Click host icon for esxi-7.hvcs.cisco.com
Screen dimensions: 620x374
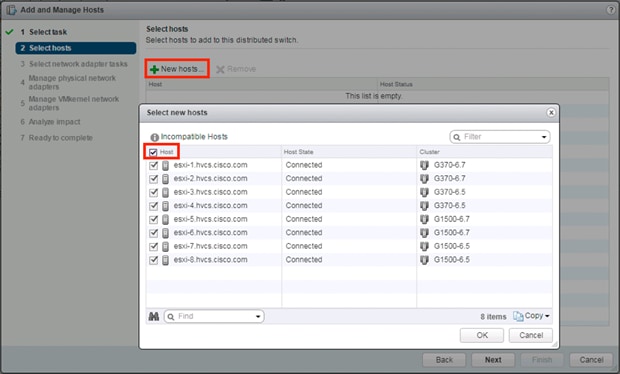tap(166, 246)
